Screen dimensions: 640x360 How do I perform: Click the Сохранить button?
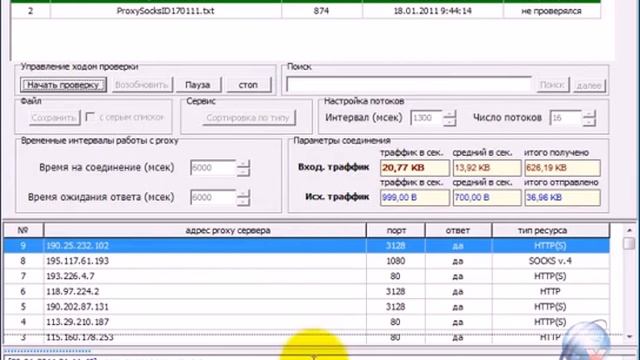click(54, 118)
